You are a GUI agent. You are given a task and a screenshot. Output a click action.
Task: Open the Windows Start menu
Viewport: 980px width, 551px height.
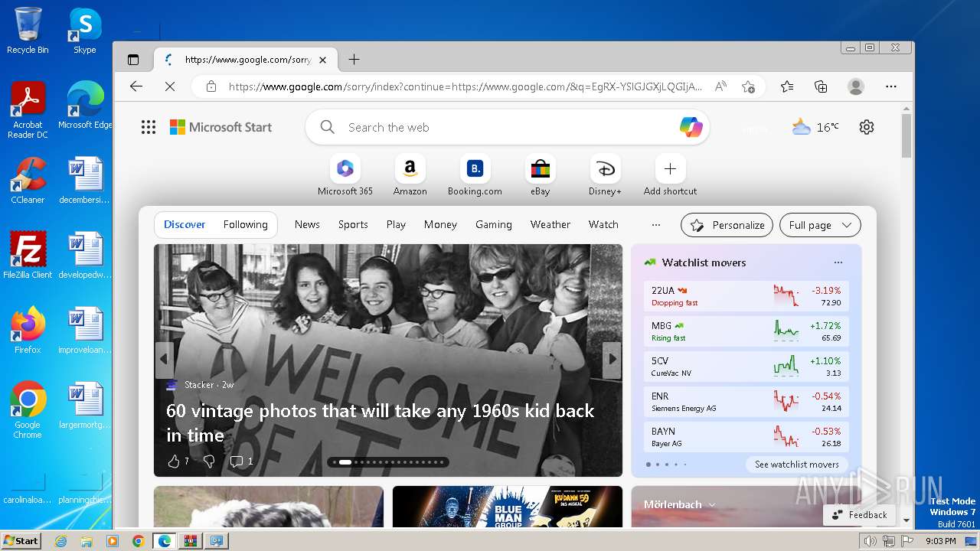point(21,540)
